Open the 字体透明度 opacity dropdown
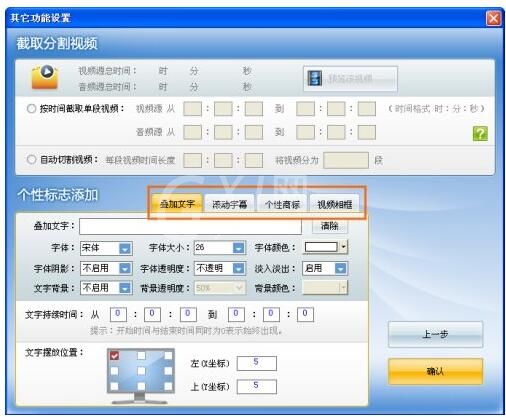 pos(238,268)
